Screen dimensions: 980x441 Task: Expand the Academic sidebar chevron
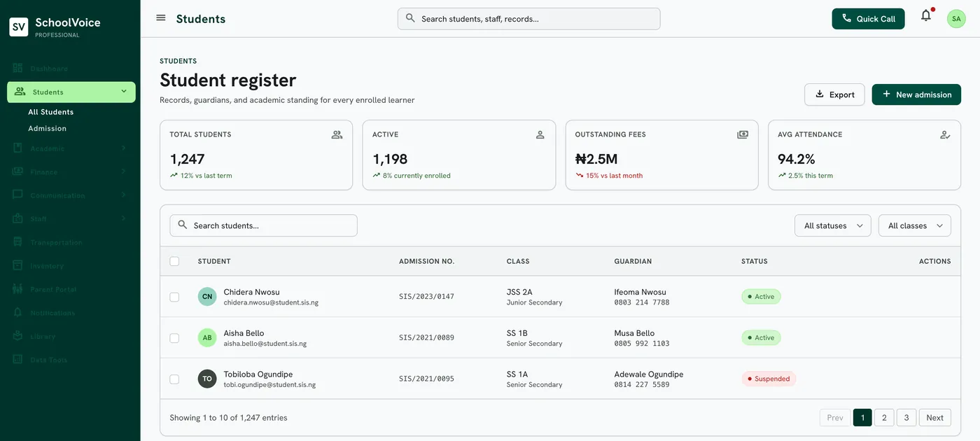123,148
